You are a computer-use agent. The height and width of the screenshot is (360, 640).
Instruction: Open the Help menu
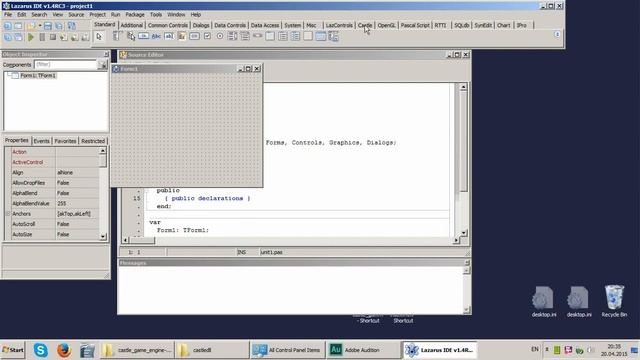tap(196, 15)
